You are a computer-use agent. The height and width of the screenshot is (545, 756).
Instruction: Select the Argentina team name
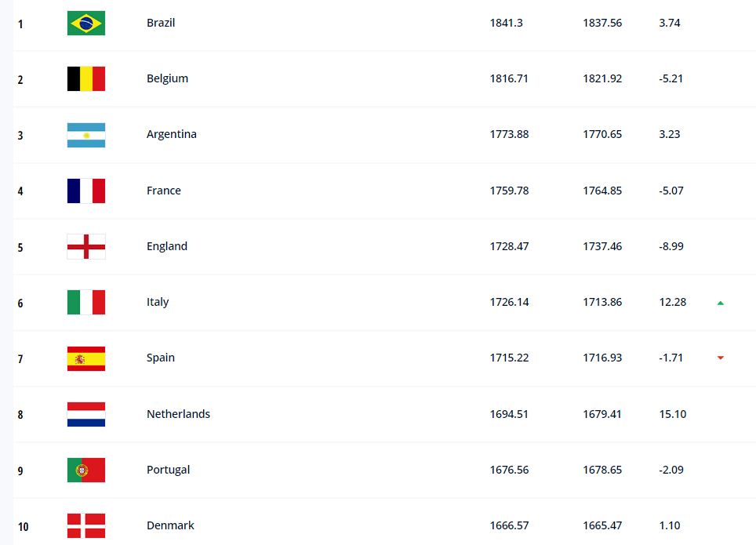pos(172,134)
